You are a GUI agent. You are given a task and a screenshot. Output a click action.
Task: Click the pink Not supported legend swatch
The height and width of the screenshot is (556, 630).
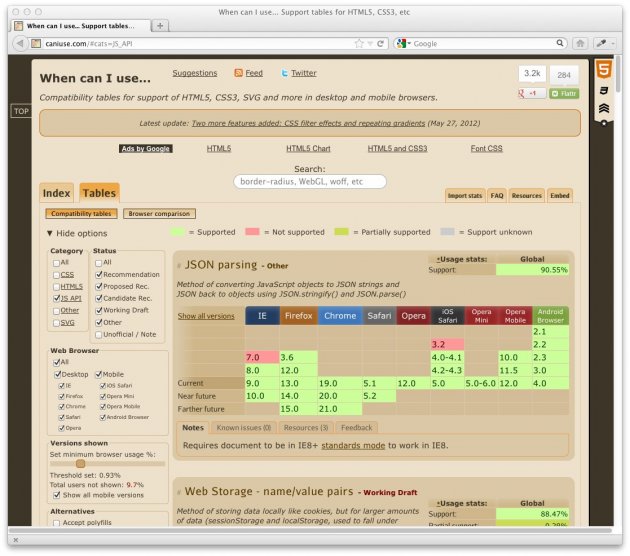(252, 232)
